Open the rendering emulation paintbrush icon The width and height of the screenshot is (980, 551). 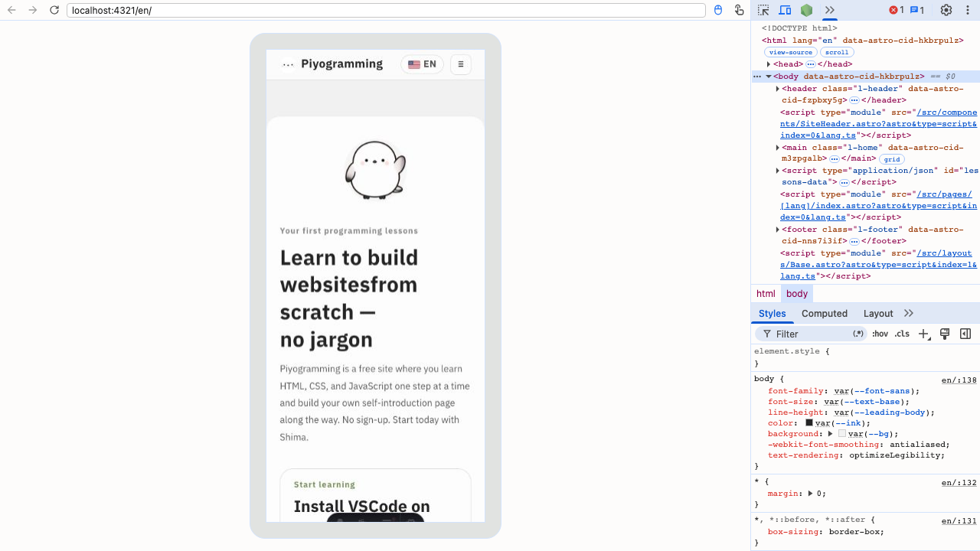945,334
